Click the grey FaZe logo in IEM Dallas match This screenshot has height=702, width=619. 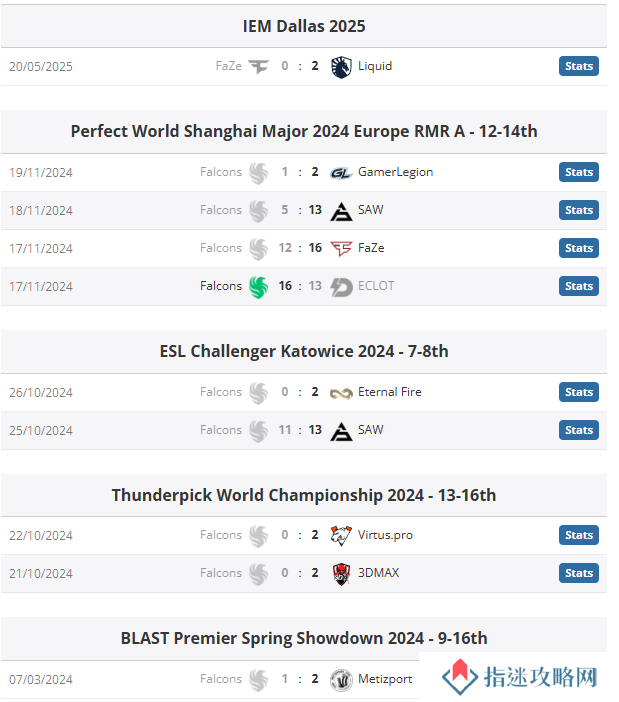[x=258, y=67]
